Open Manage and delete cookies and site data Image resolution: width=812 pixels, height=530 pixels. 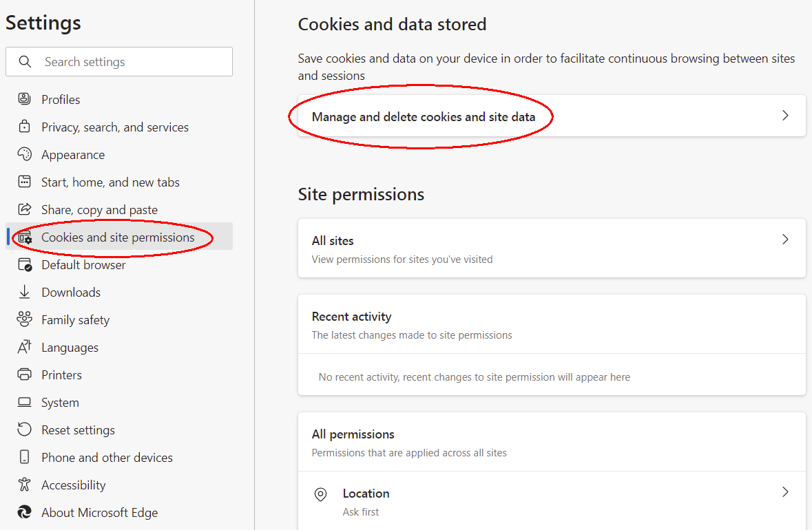(424, 117)
